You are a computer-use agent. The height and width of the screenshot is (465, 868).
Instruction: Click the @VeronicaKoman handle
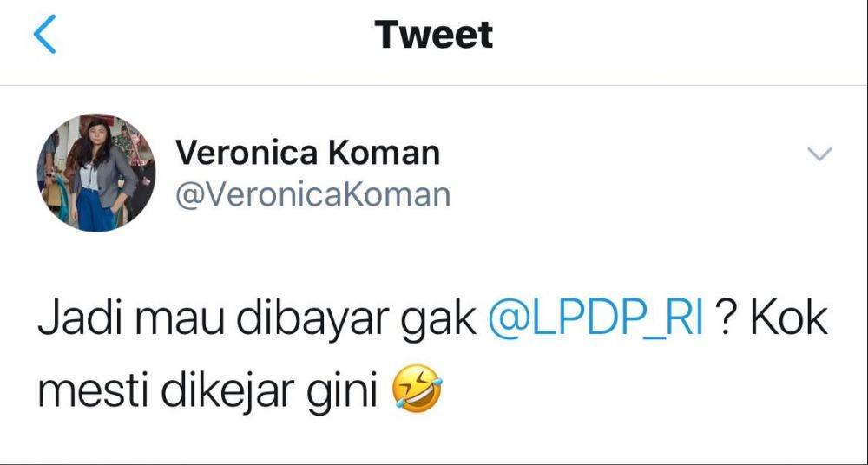(312, 195)
